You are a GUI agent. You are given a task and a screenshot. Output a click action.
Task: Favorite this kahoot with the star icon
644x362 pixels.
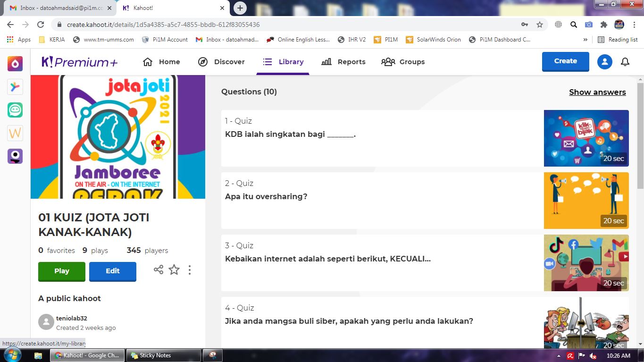tap(174, 270)
